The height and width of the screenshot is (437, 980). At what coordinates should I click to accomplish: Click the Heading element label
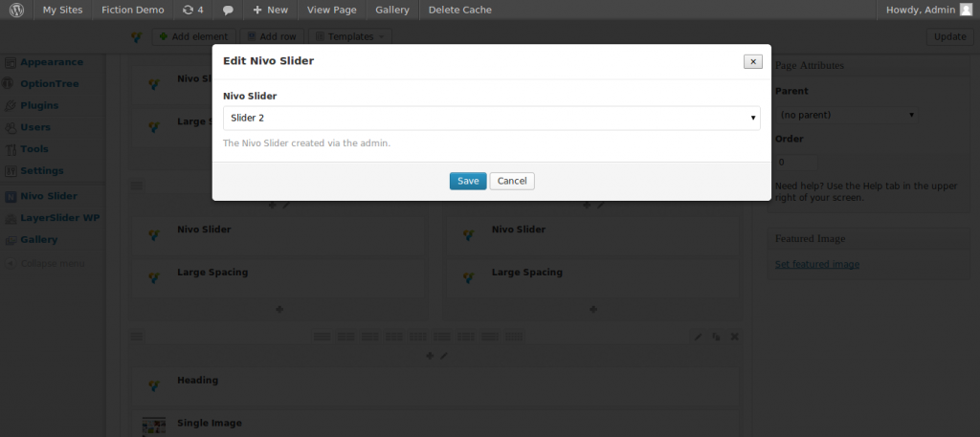(197, 381)
